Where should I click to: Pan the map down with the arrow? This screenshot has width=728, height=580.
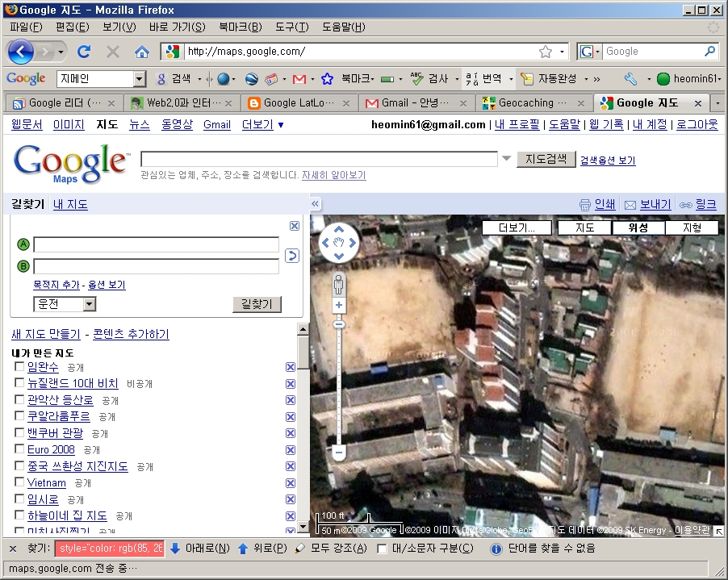[x=339, y=257]
